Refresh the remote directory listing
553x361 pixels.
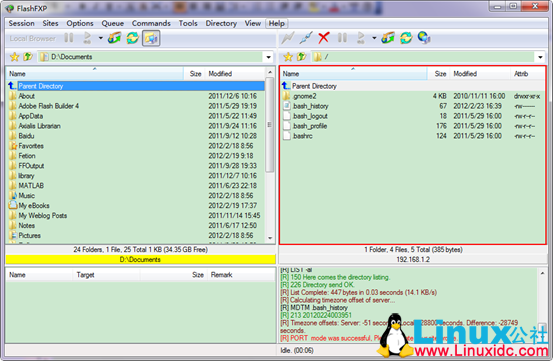[x=406, y=38]
